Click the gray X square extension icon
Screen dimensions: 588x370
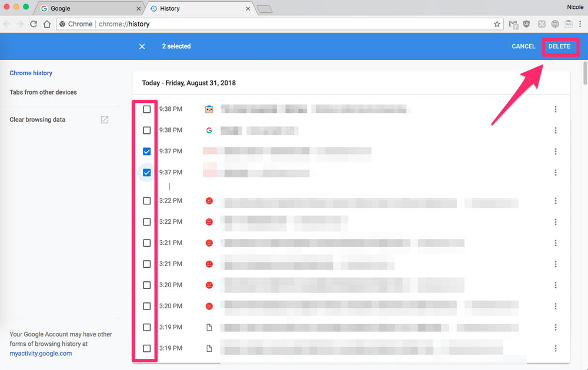click(542, 24)
